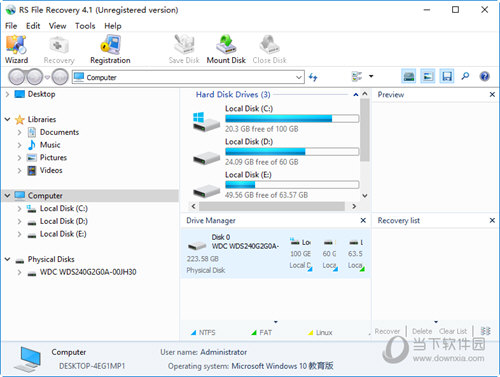Viewport: 500px width, 377px height.
Task: Select Videos in the Libraries tree
Action: pos(51,170)
